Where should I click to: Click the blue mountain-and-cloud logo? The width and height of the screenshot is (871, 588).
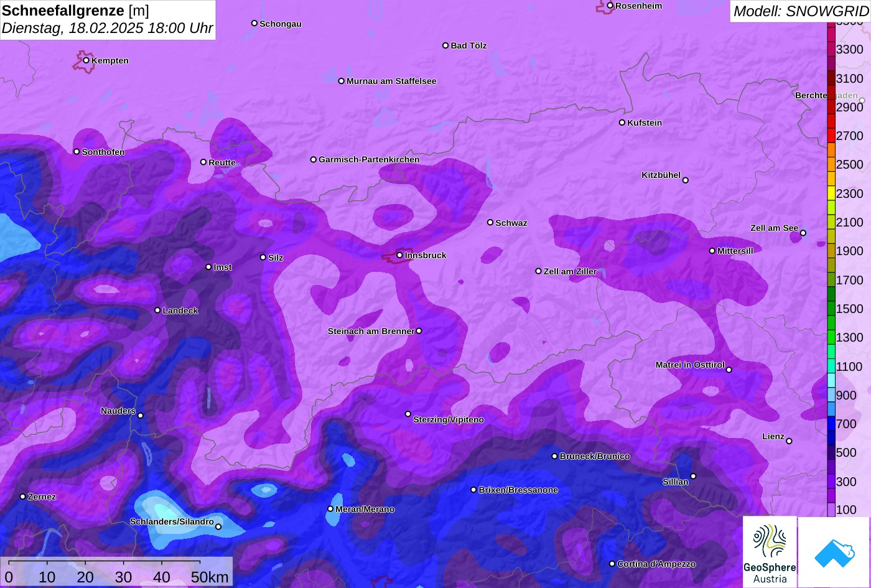click(x=834, y=552)
